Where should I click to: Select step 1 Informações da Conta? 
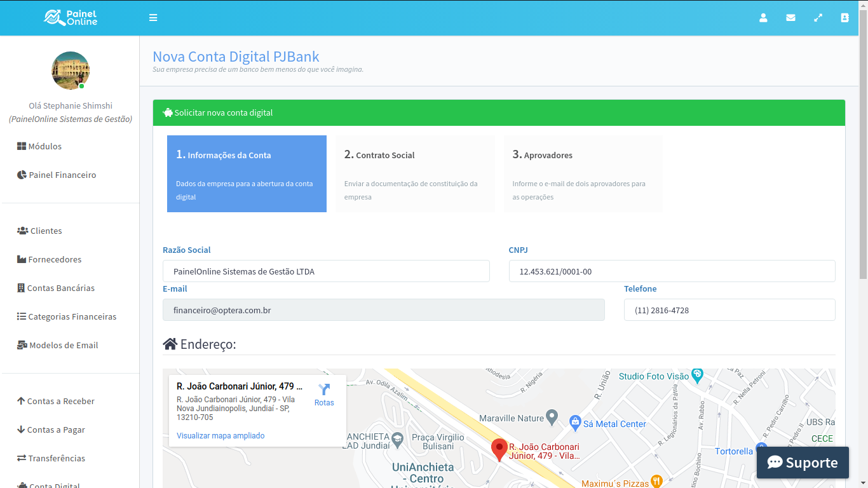tap(247, 173)
